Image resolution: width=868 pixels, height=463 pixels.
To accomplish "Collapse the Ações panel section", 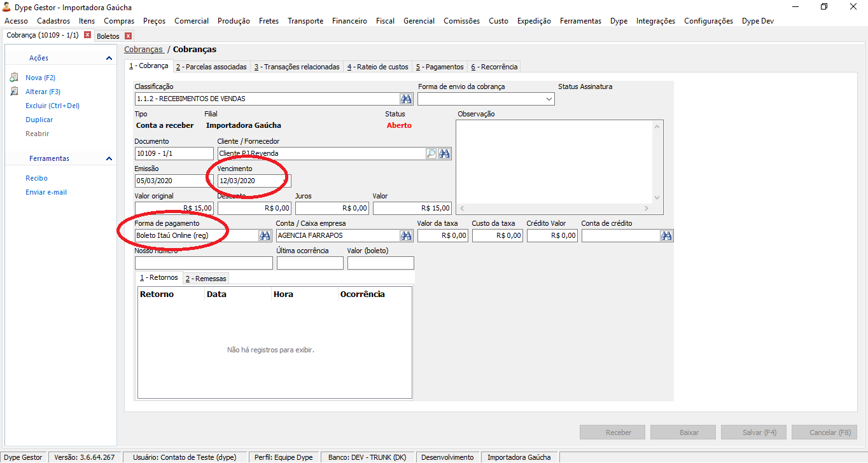I will click(109, 58).
